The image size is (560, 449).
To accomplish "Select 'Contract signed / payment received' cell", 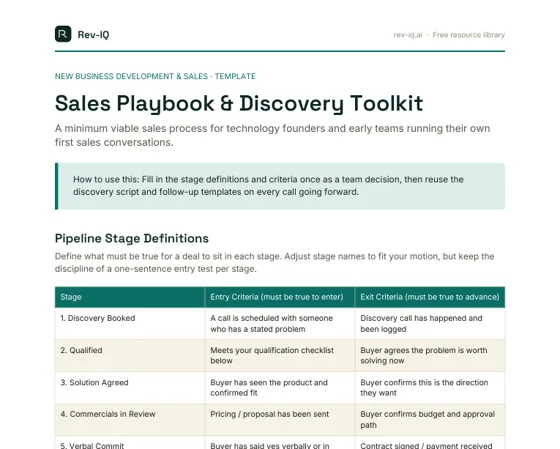I will point(430,443).
